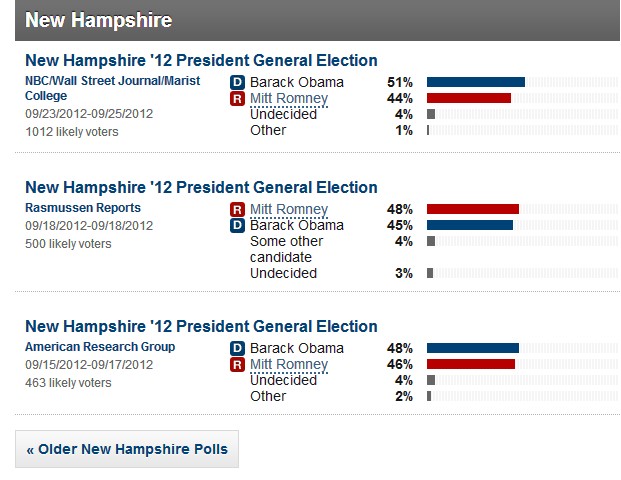Click the Mitt Romney link in American Research Group poll

coord(289,364)
